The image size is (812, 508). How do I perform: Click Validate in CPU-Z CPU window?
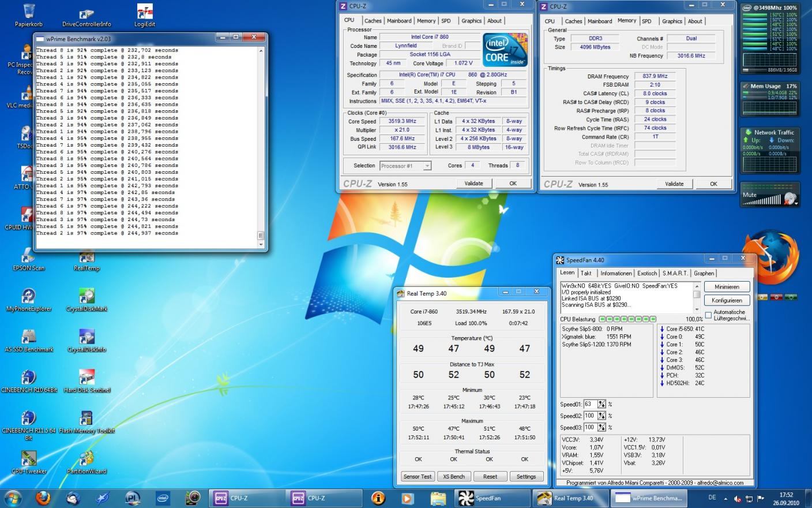(473, 183)
